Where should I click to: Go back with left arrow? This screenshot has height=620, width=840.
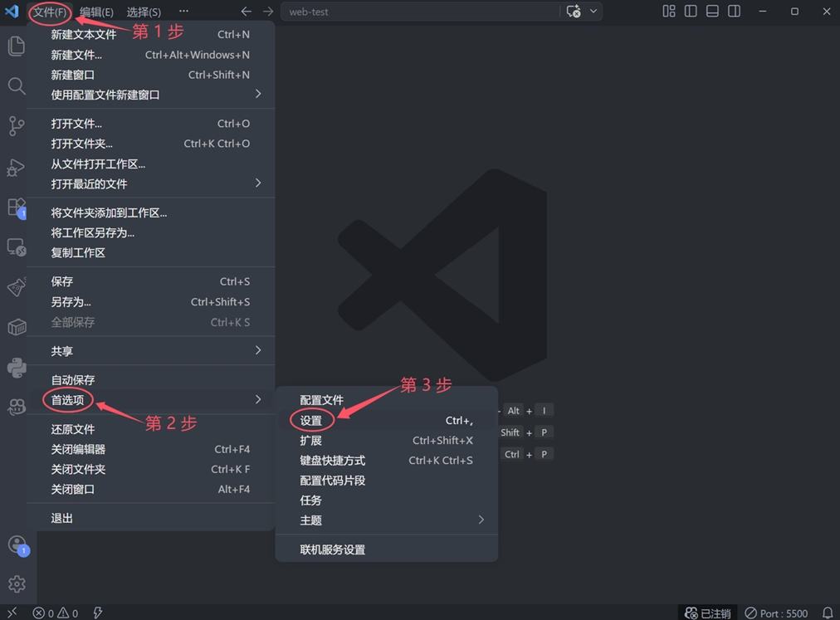(x=246, y=12)
